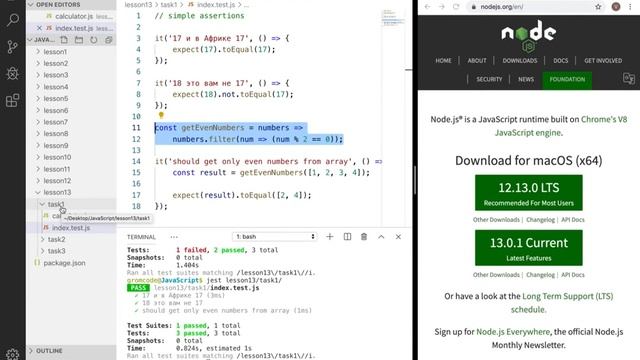Click the Node.js logo
The height and width of the screenshot is (360, 640).
tap(529, 36)
